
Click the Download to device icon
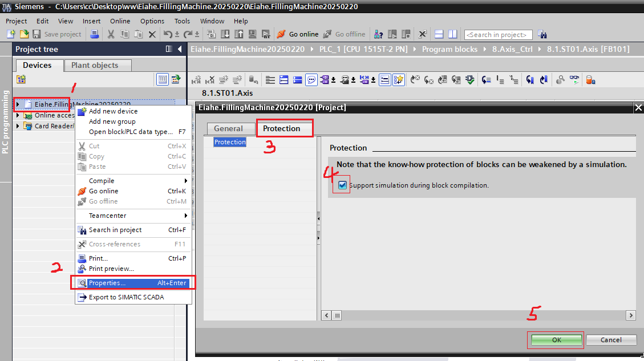pyautogui.click(x=225, y=34)
